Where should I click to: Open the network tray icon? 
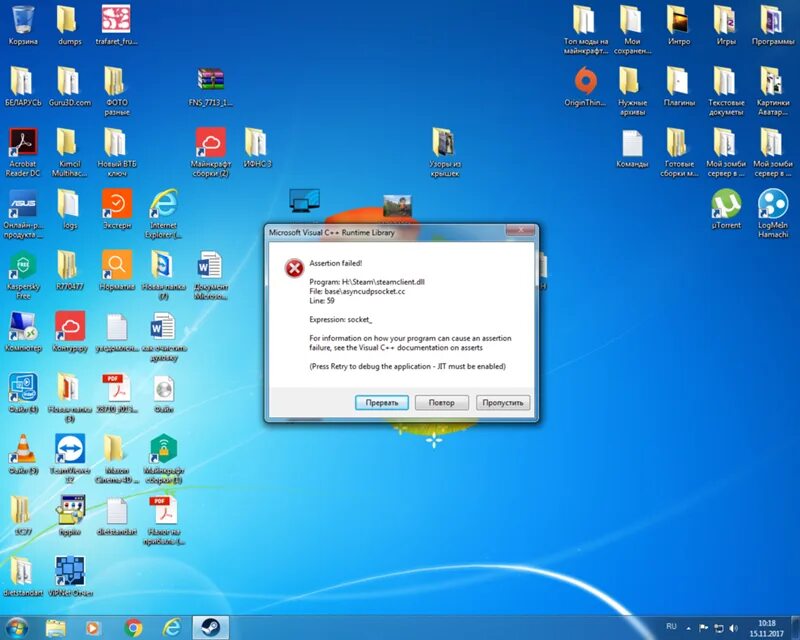(718, 628)
